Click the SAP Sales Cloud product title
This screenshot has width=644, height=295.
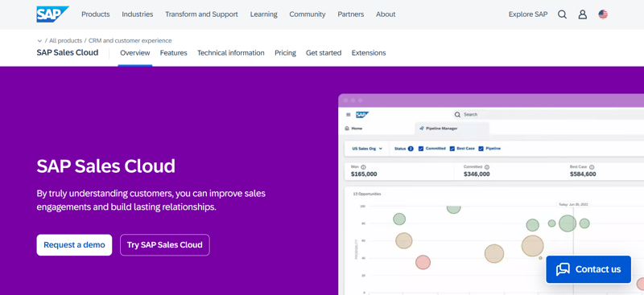coord(68,52)
